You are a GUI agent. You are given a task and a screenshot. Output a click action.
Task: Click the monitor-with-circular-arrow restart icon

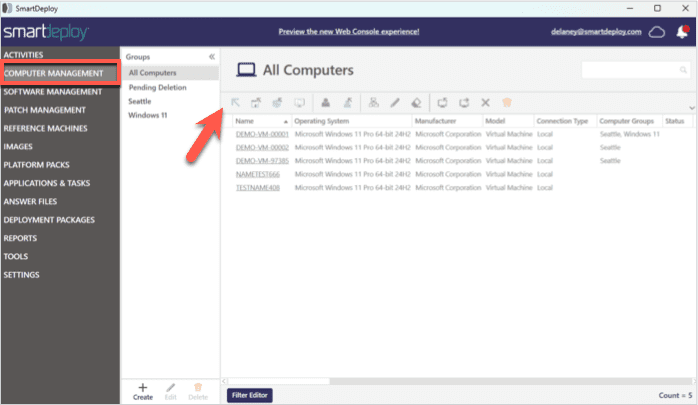click(x=442, y=103)
